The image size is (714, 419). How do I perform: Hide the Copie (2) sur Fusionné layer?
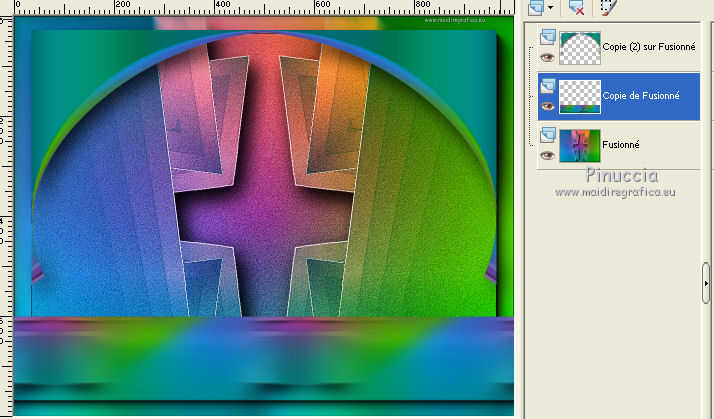(x=547, y=58)
